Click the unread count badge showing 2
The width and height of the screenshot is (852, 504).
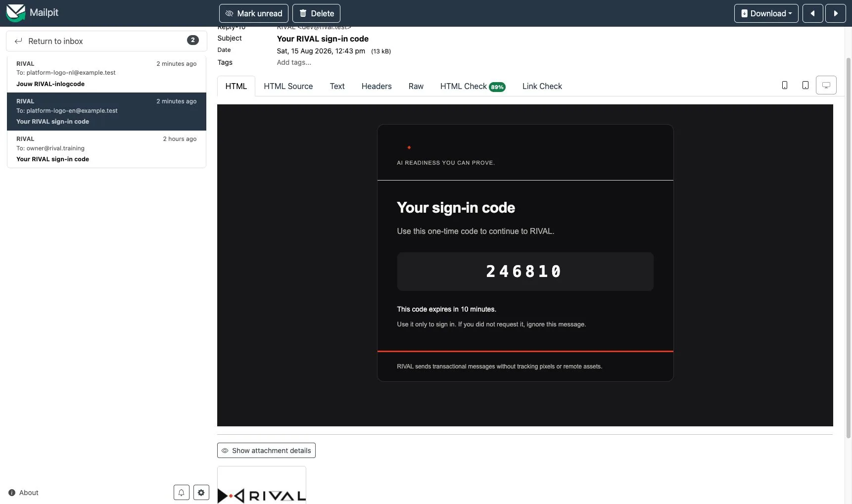click(x=193, y=40)
